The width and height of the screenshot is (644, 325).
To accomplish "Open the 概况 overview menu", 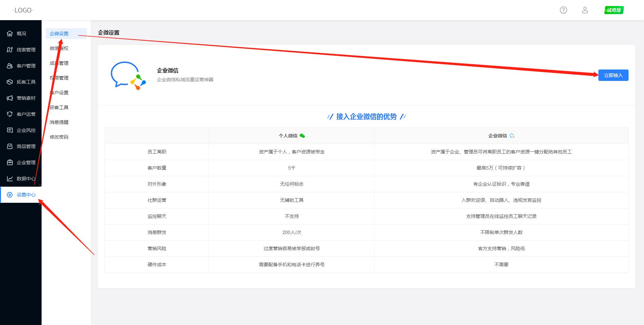I will 21,34.
